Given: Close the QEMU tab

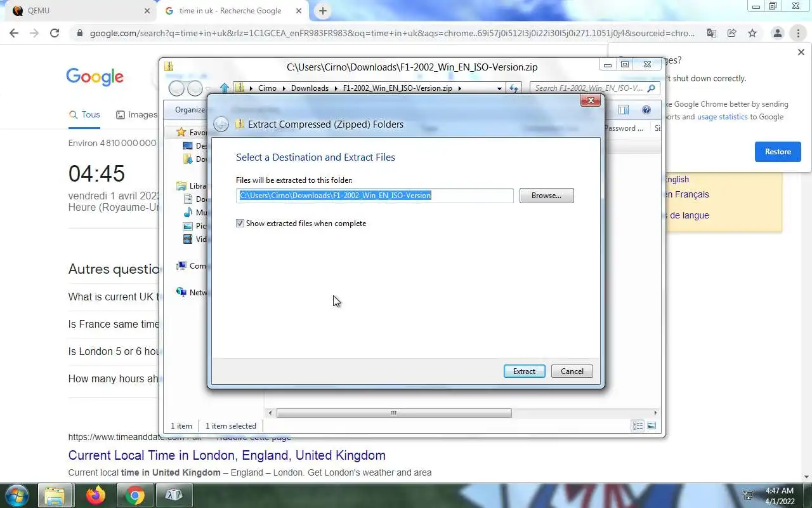Looking at the screenshot, I should coord(147,11).
